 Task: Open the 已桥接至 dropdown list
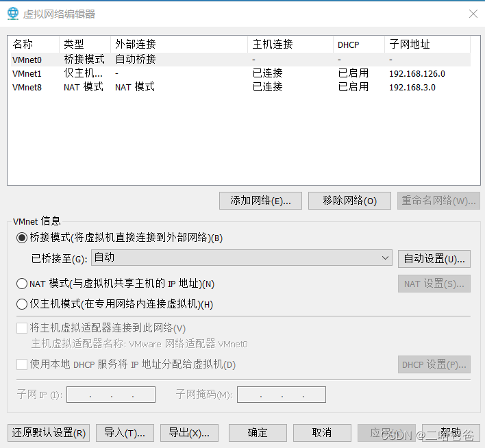242,258
